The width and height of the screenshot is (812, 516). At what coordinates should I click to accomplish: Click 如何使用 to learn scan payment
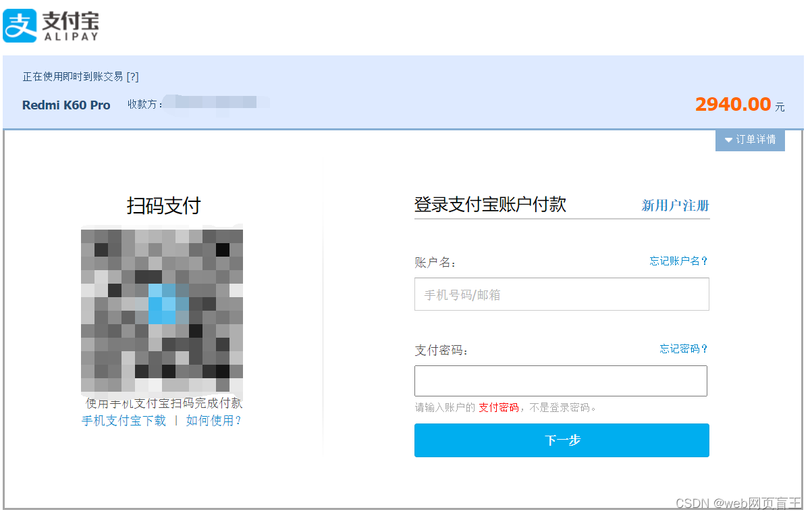point(214,420)
